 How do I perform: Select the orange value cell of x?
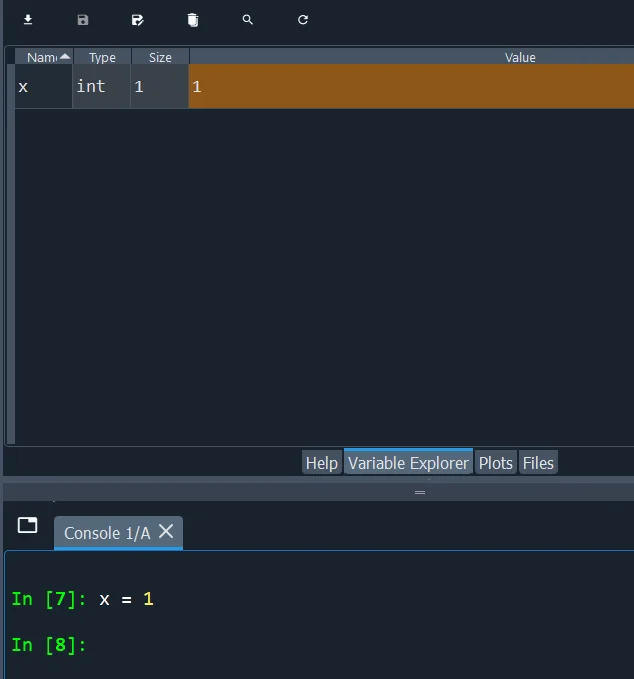(410, 87)
